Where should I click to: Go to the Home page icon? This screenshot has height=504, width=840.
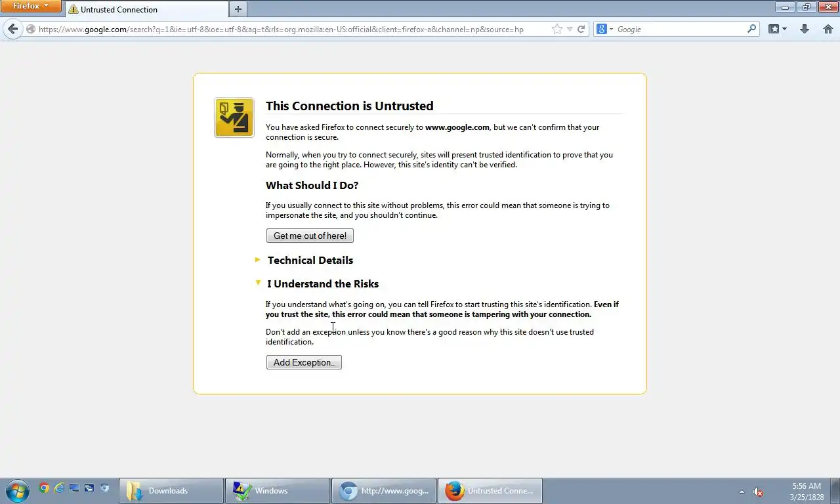click(x=828, y=29)
